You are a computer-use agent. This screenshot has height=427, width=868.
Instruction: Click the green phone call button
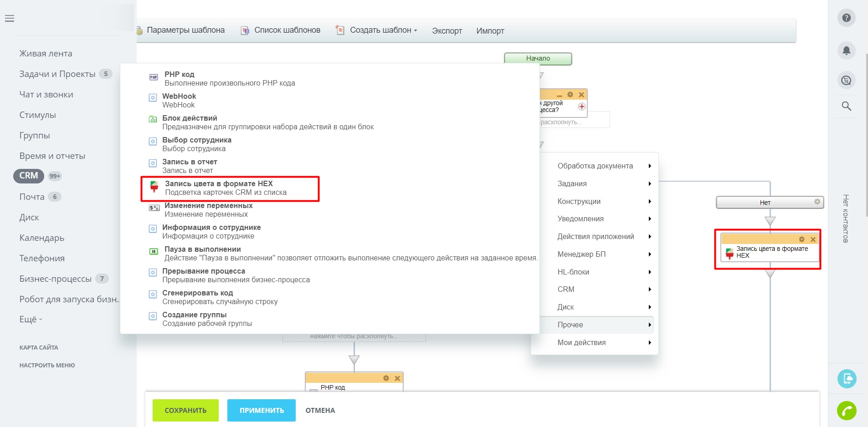click(x=846, y=411)
